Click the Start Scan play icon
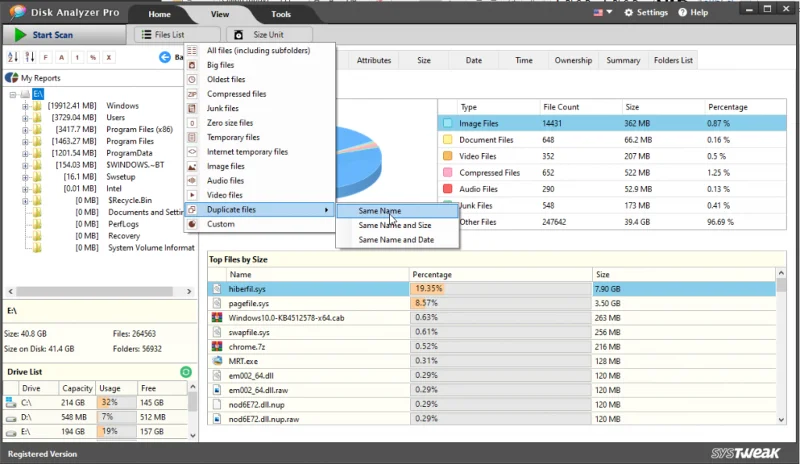 (x=20, y=35)
